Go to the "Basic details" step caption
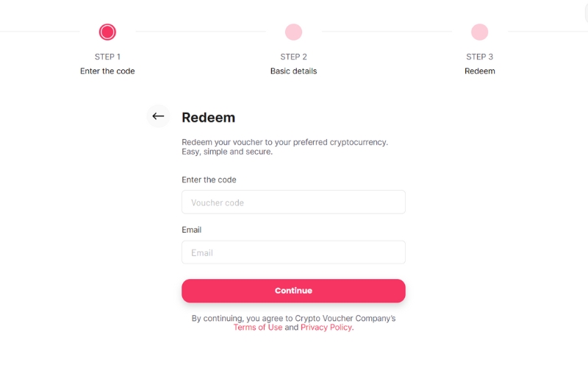Screen dimensions: 588x368 click(293, 71)
